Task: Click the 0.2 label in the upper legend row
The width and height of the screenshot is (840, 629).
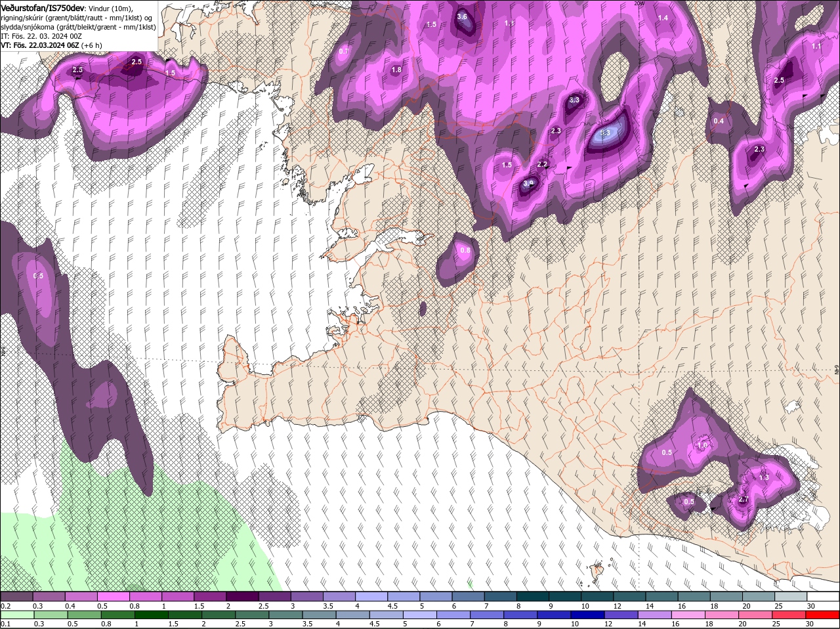Action: pos(5,606)
